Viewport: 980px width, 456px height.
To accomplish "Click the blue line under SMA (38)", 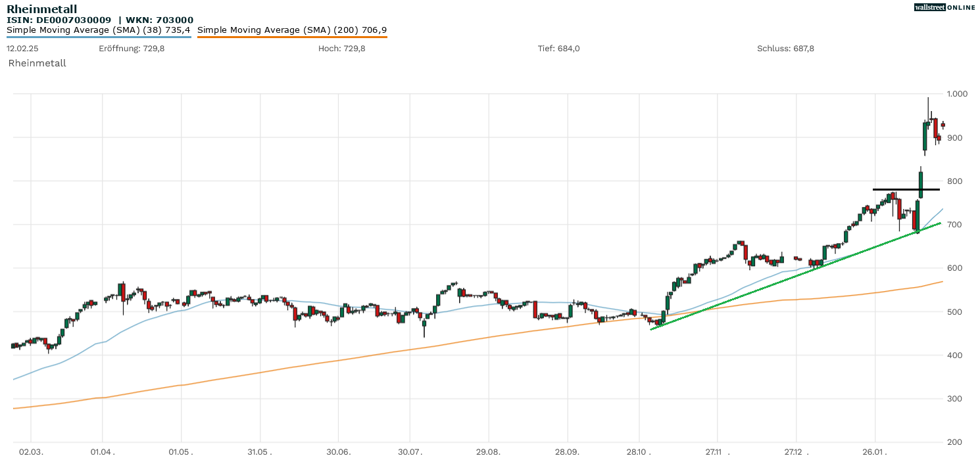I will (99, 37).
